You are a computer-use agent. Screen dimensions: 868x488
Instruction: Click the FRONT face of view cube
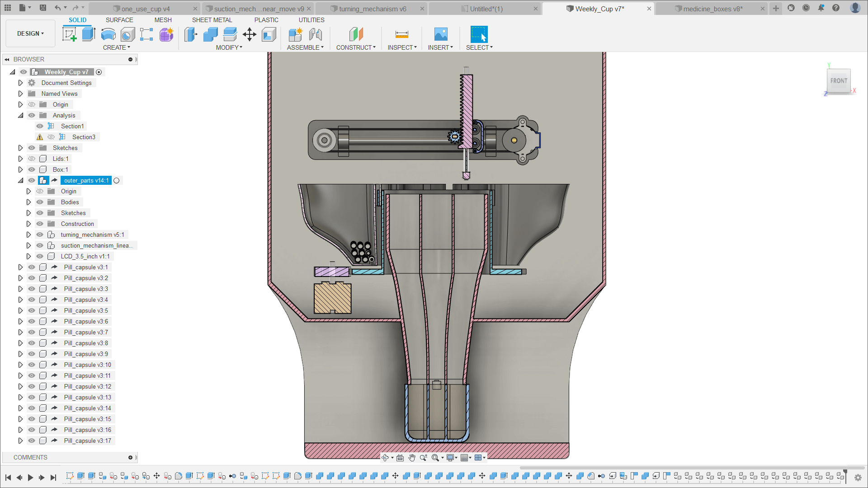point(839,81)
